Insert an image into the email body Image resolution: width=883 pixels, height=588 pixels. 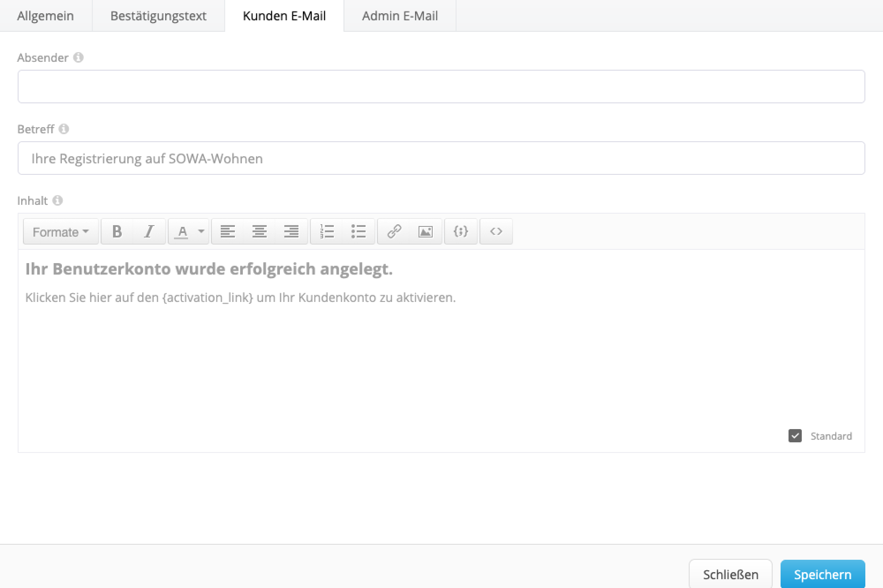point(425,231)
